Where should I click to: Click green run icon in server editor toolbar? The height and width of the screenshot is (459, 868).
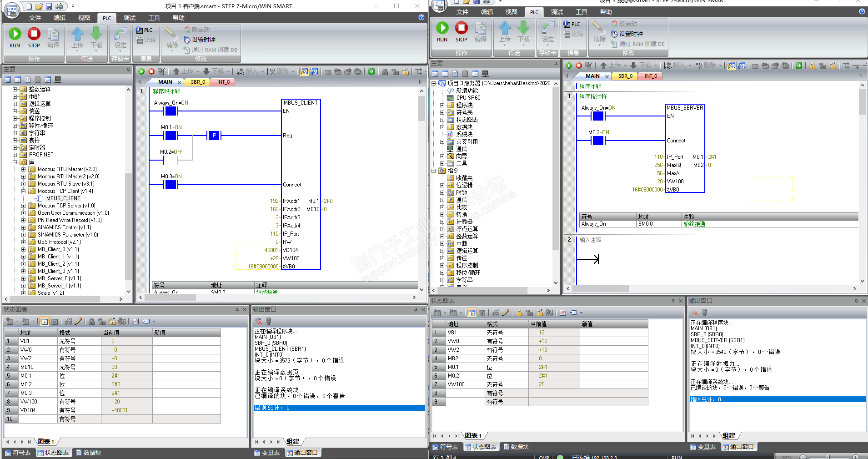(x=569, y=66)
